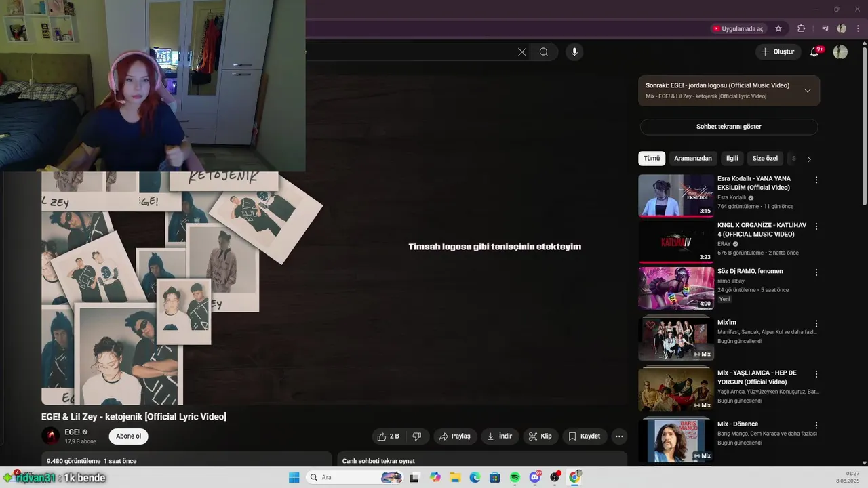
Task: Open the Windows Start menu
Action: point(294,477)
